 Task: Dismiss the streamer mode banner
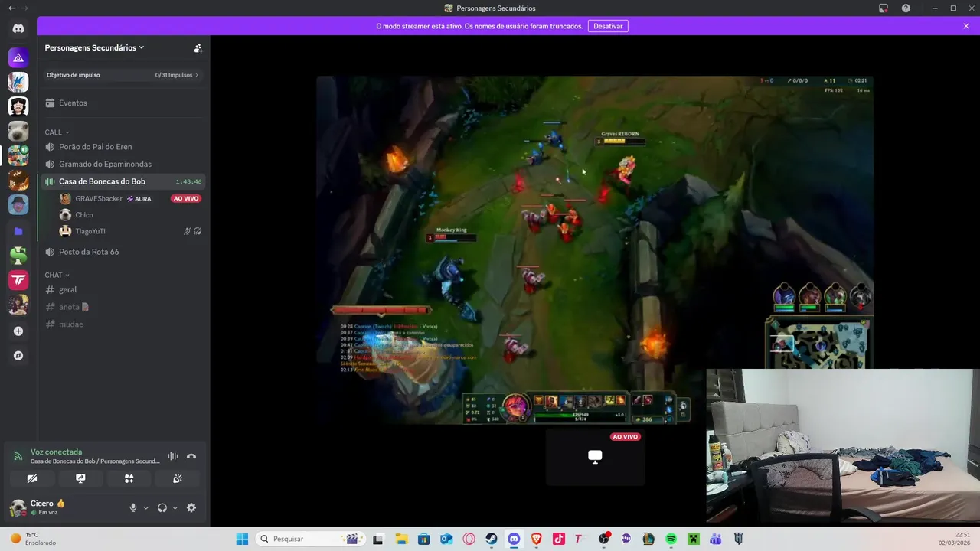[x=966, y=26]
